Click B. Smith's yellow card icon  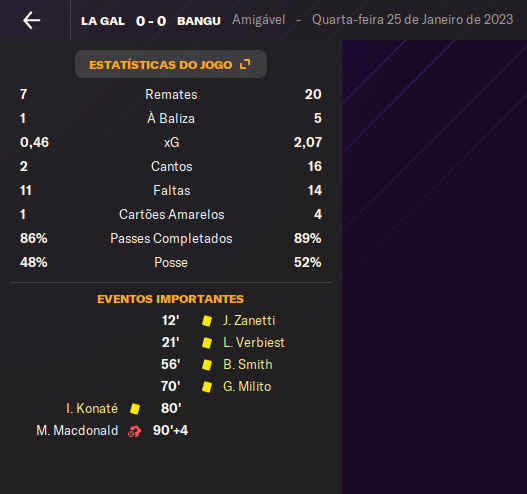(x=207, y=365)
